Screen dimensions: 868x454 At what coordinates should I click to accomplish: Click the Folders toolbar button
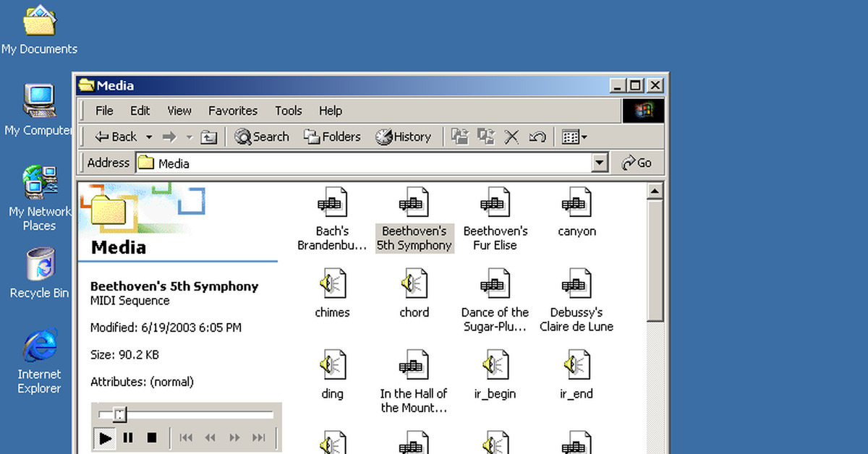click(x=333, y=137)
